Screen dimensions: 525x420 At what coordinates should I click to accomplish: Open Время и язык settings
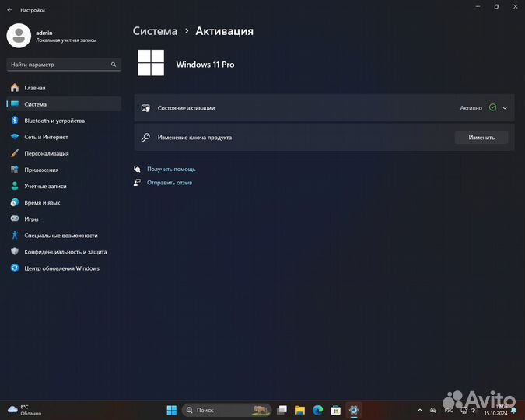(x=64, y=203)
